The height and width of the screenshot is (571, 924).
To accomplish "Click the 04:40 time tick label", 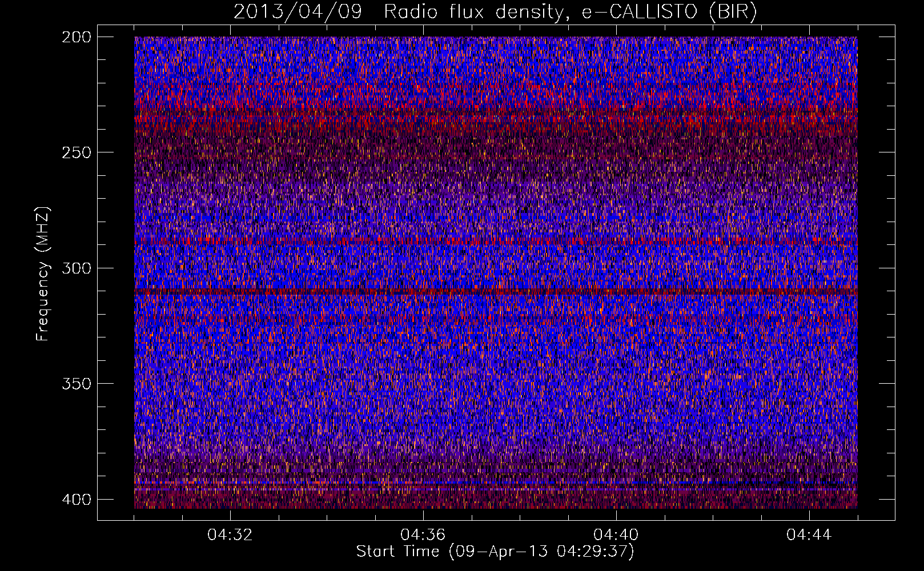I will [616, 535].
